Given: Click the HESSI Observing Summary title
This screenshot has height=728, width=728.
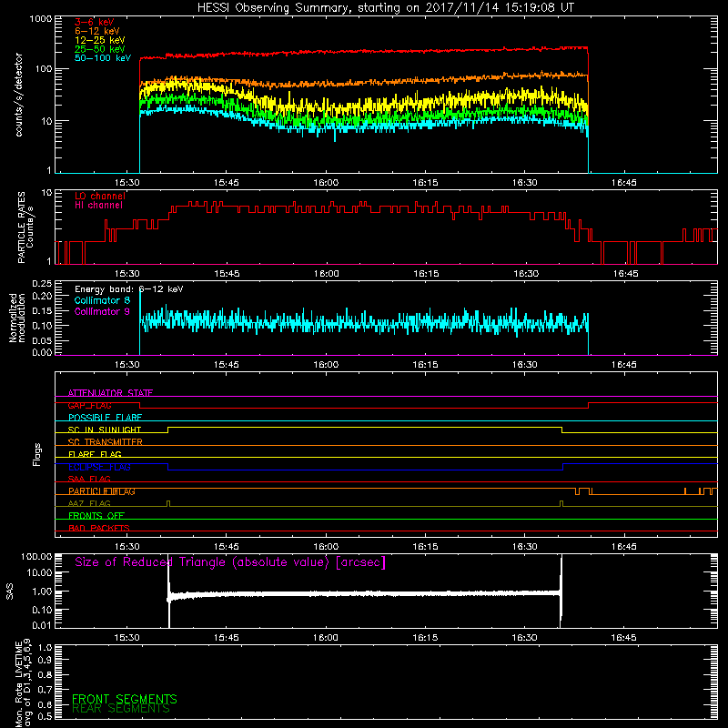Looking at the screenshot, I should 386,8.
